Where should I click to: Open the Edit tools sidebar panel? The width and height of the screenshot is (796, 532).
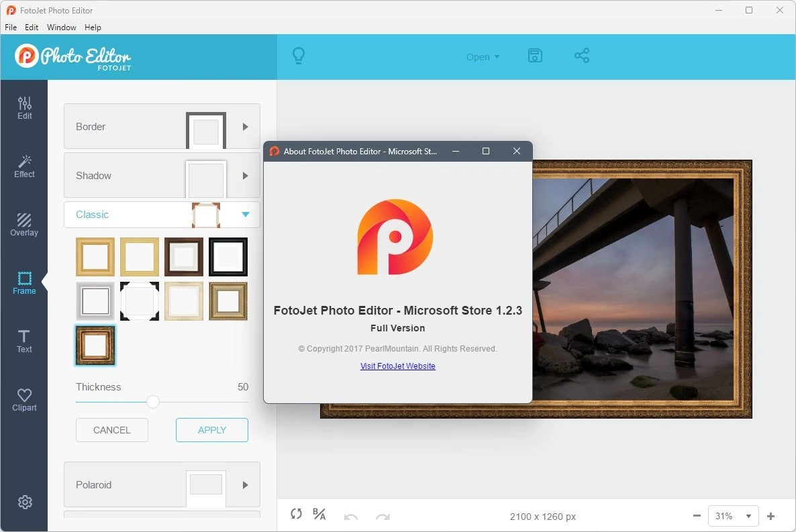[24, 108]
